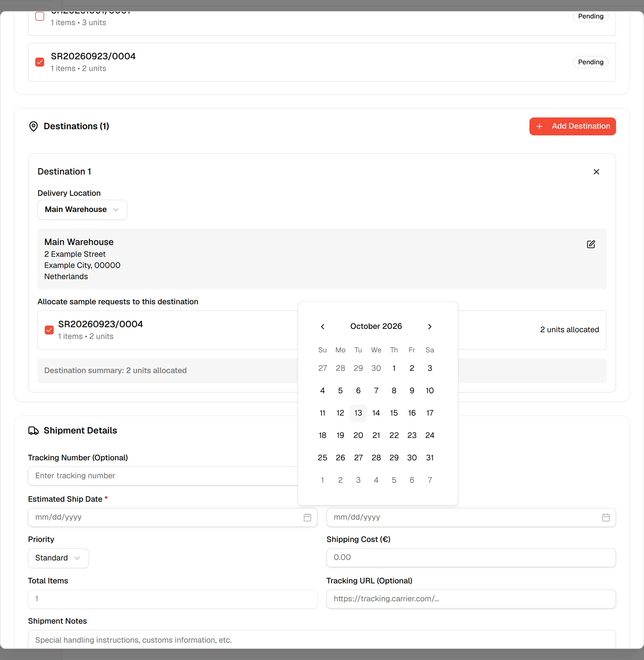644x660 pixels.
Task: Focus Estimated Ship Date field
Action: (x=172, y=517)
